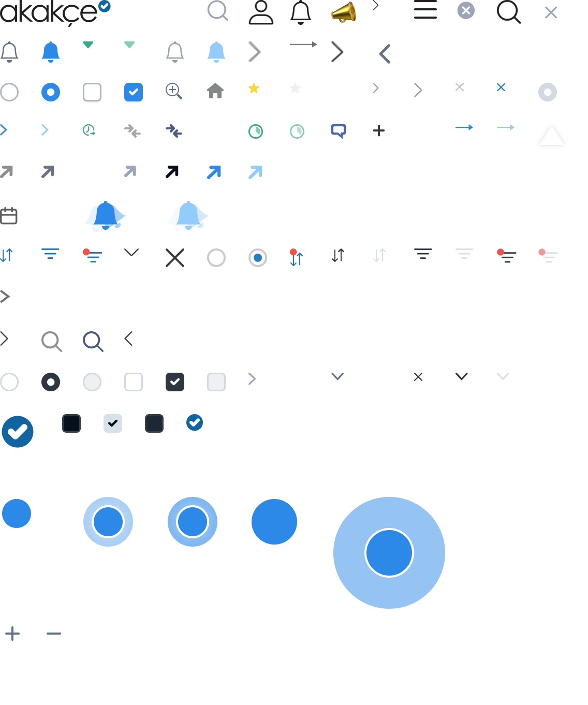Image resolution: width=588 pixels, height=705 pixels.
Task: Toggle the light gray checkbox with black check
Action: tap(113, 423)
